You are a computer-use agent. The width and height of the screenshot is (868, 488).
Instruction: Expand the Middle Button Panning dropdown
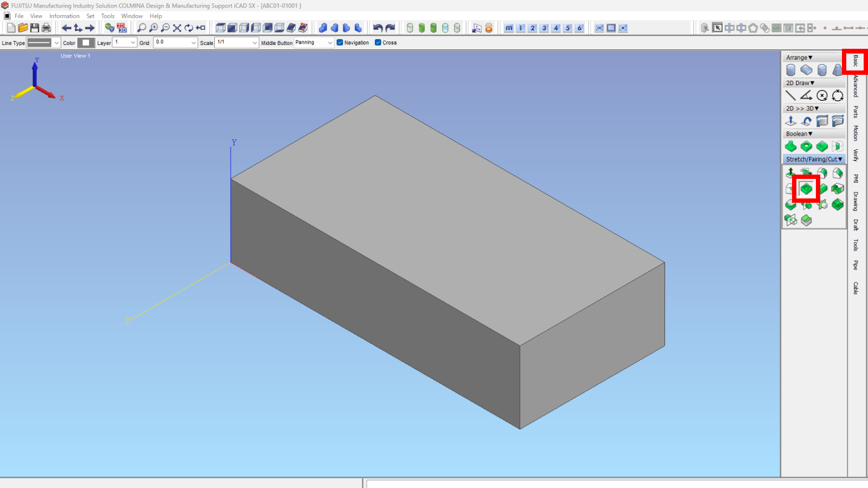click(x=314, y=42)
